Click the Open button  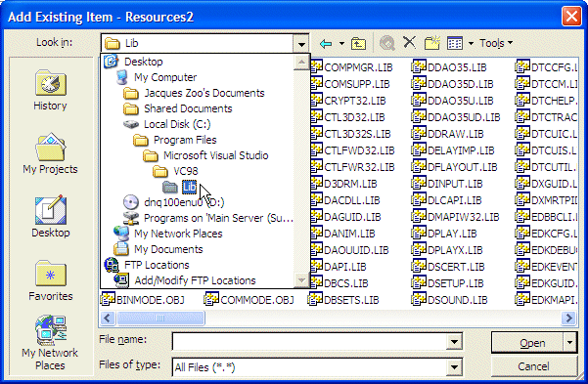click(x=528, y=343)
